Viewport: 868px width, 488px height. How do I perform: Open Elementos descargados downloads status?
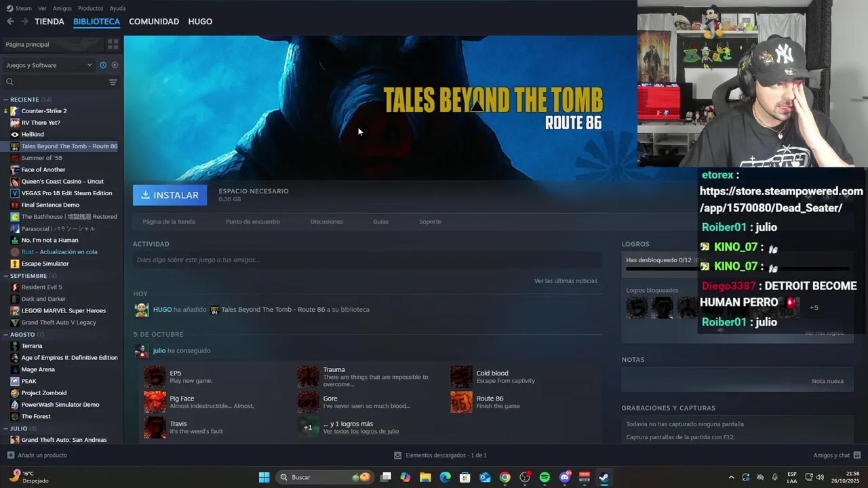tap(441, 455)
